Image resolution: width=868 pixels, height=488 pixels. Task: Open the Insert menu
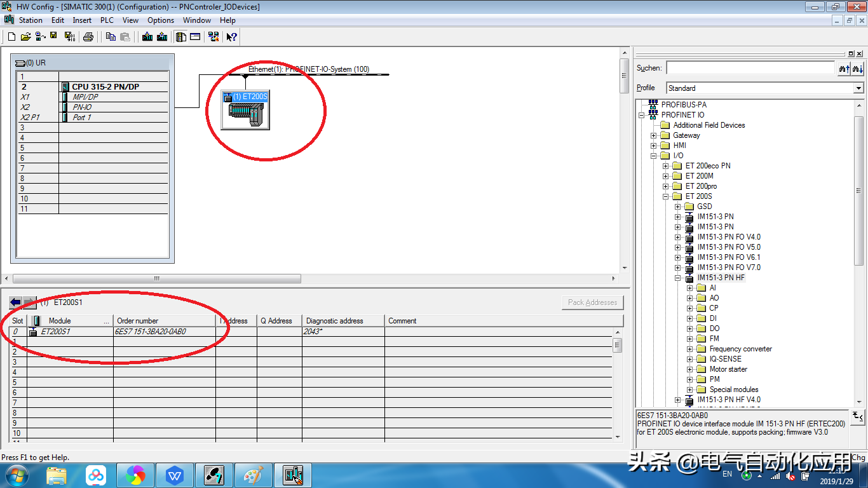click(82, 20)
